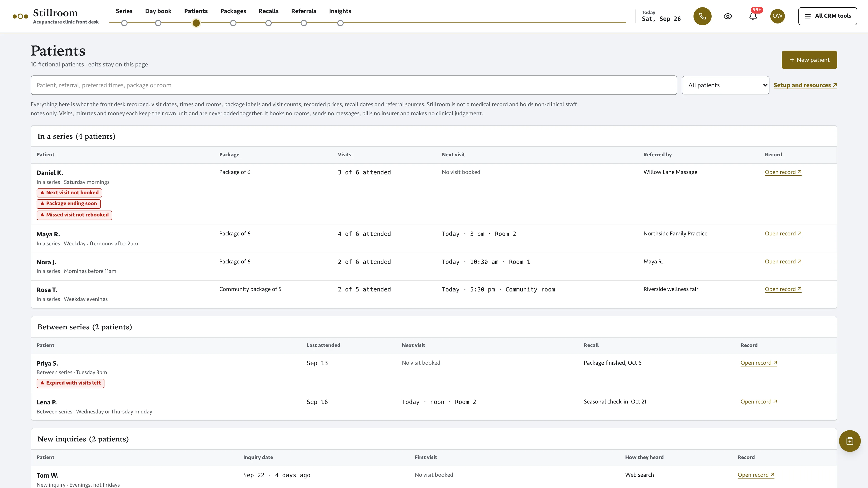Open the Recalls tab

coord(269,11)
